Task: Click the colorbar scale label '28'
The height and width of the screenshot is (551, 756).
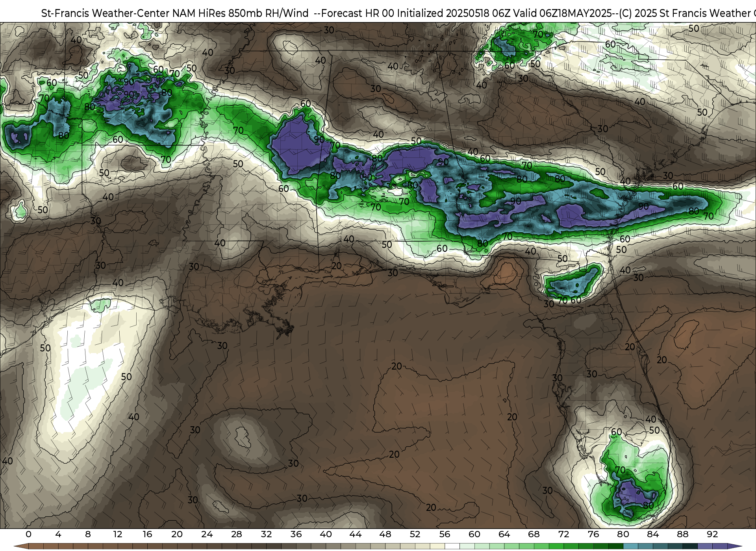Action: point(237,534)
